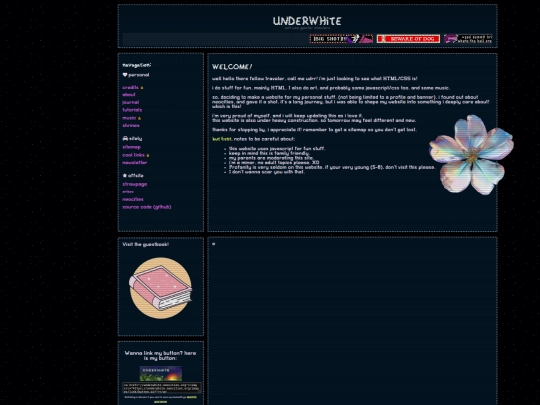The width and height of the screenshot is (540, 405).
Task: Click the warning icon next to cool links
Action: click(148, 155)
